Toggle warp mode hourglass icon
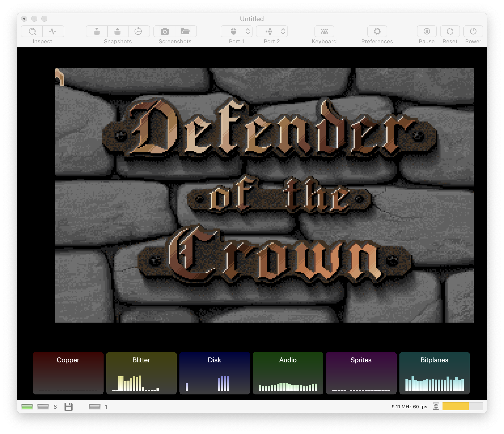Image resolution: width=504 pixels, height=434 pixels. point(436,406)
